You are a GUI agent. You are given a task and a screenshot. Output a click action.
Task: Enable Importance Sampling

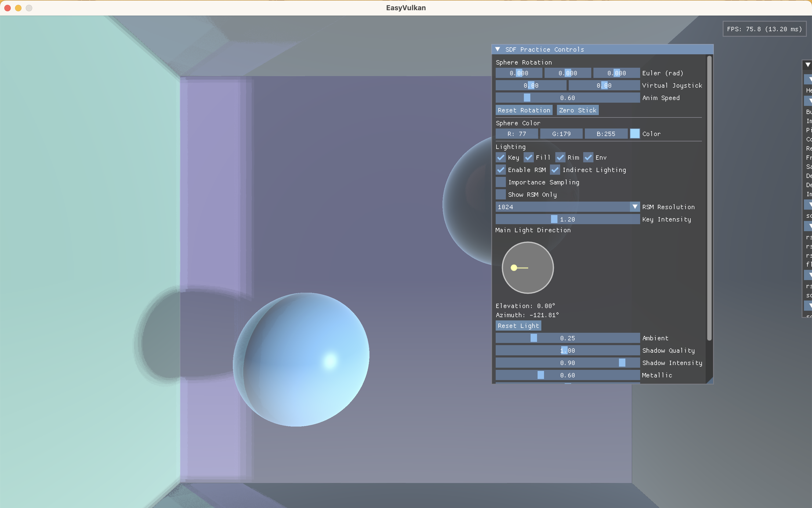[x=501, y=182]
